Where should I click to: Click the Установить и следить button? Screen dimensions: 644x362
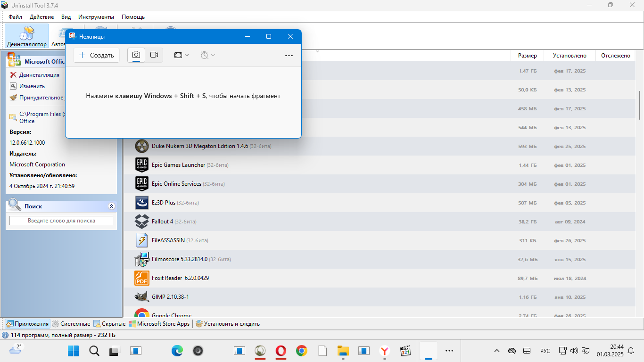click(x=227, y=324)
